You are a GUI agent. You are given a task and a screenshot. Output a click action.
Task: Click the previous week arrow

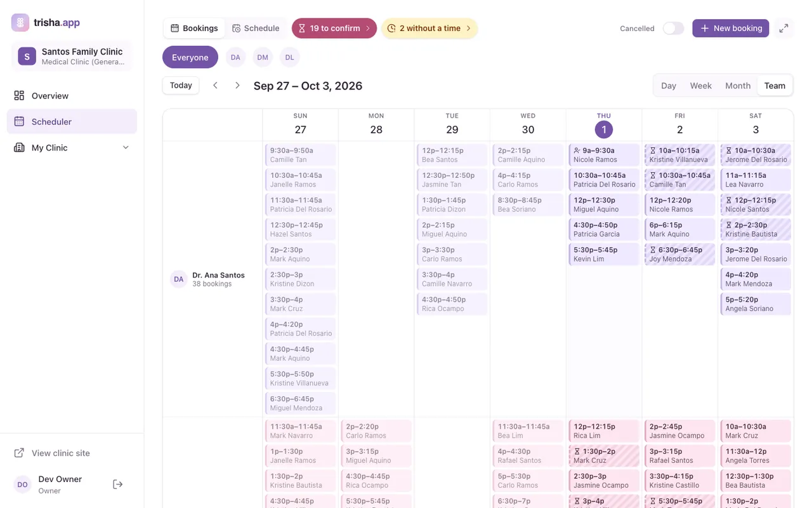(x=215, y=85)
